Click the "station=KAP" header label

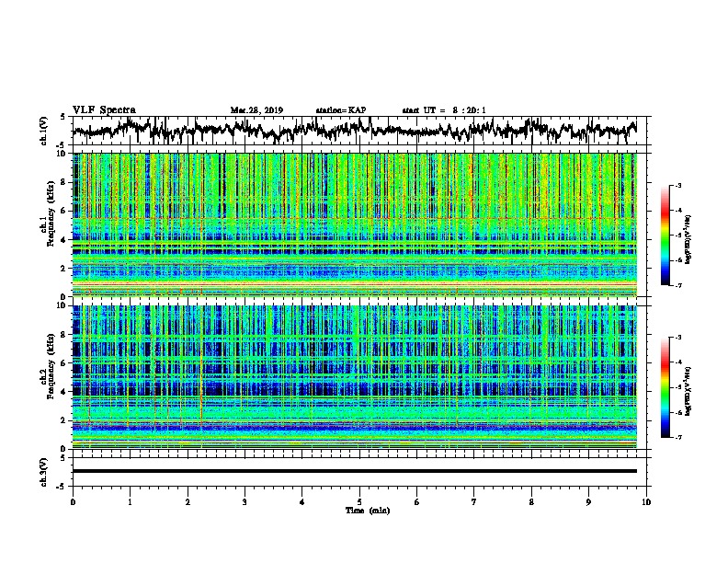pyautogui.click(x=341, y=110)
